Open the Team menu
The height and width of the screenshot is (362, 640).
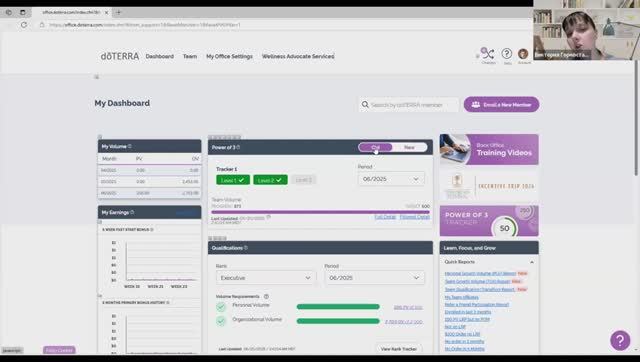190,56
